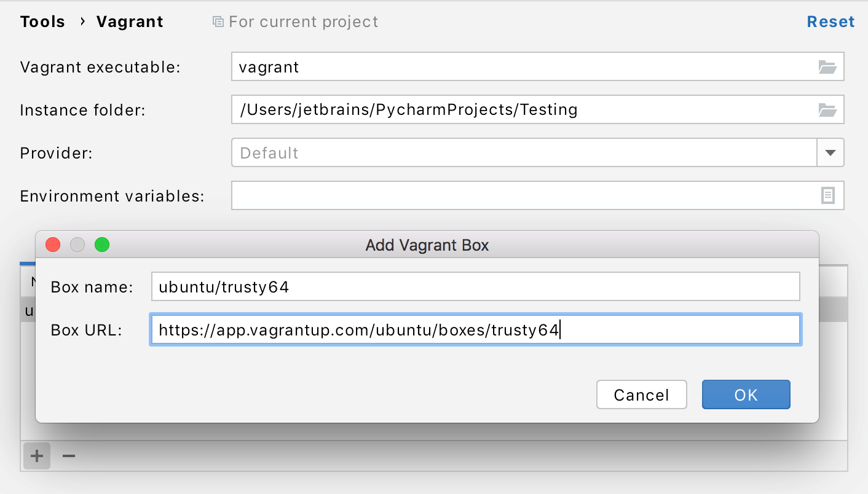Viewport: 868px width, 494px height.
Task: Click the green maximize traffic light
Action: point(102,245)
